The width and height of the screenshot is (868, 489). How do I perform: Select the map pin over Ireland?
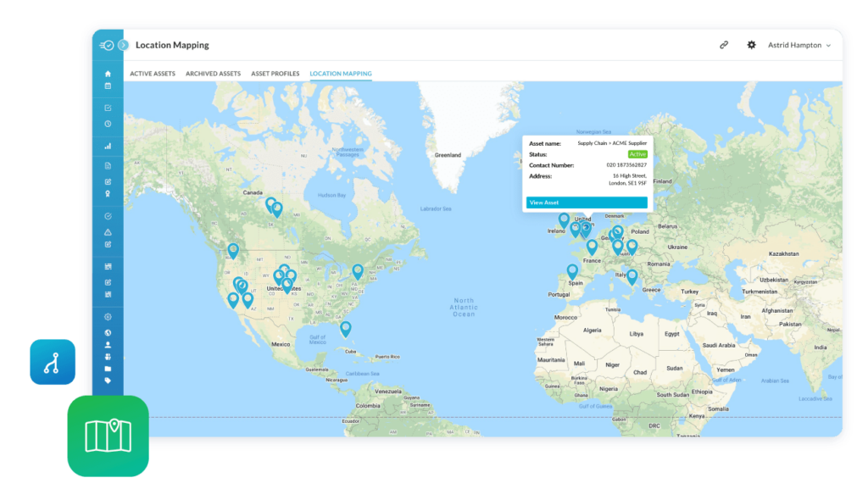click(564, 220)
